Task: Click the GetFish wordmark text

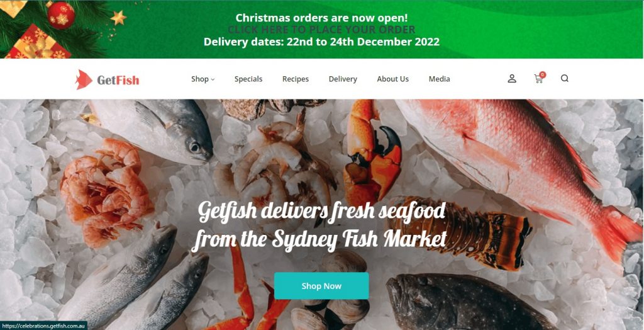Action: click(118, 80)
